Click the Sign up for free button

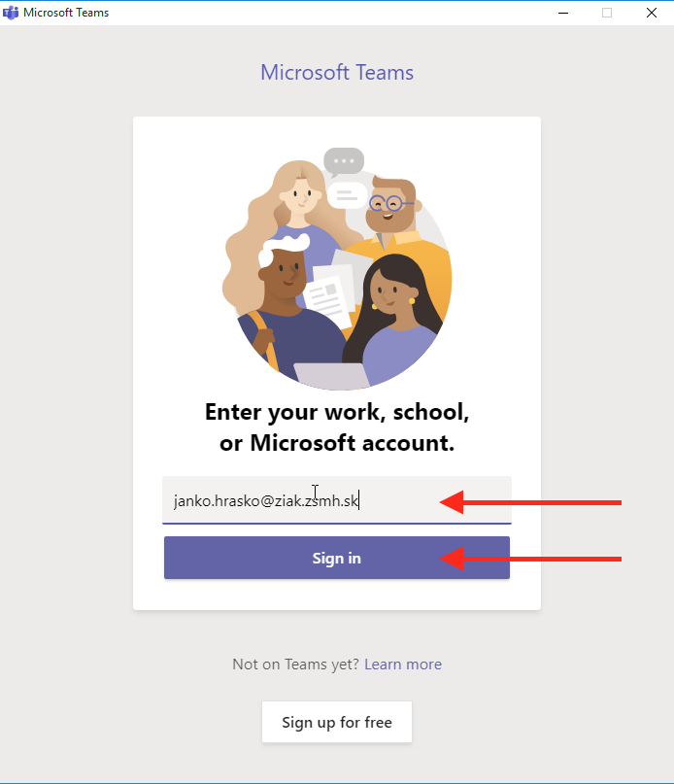click(x=337, y=722)
